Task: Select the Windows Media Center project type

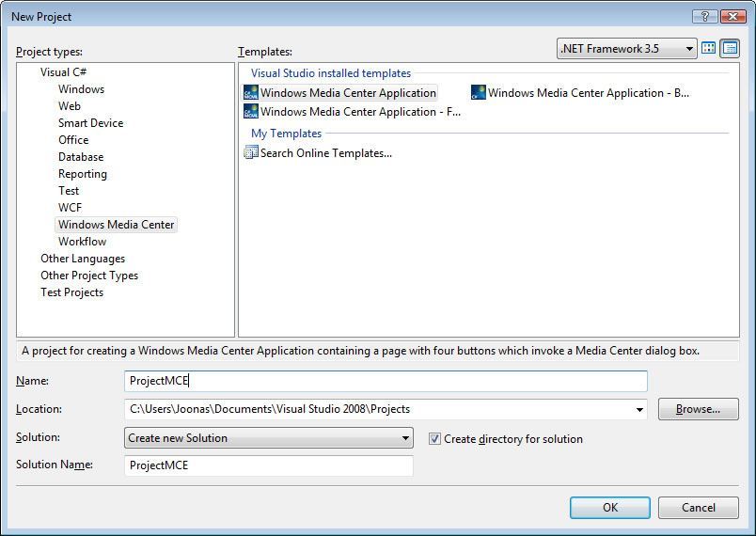Action: click(x=117, y=225)
